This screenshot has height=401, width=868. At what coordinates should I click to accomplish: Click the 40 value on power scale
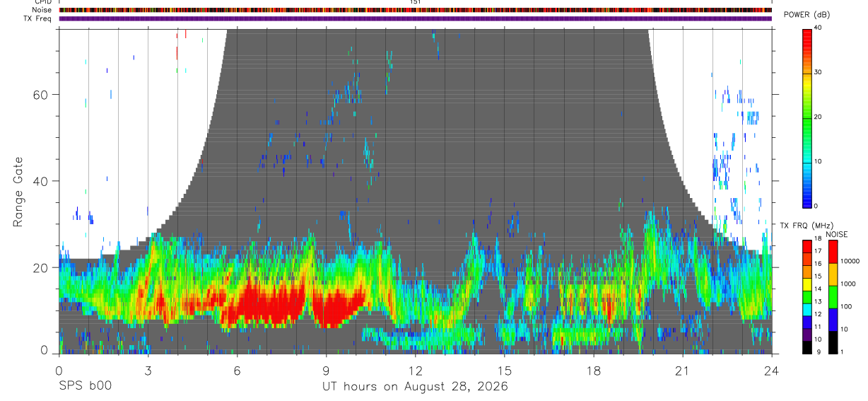[x=819, y=28]
